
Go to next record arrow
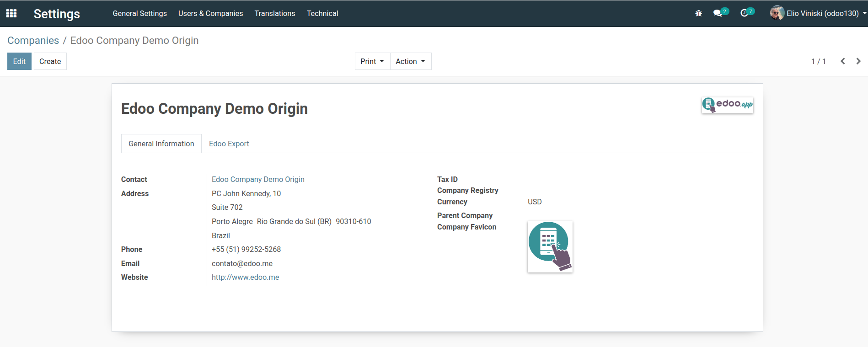(x=858, y=61)
